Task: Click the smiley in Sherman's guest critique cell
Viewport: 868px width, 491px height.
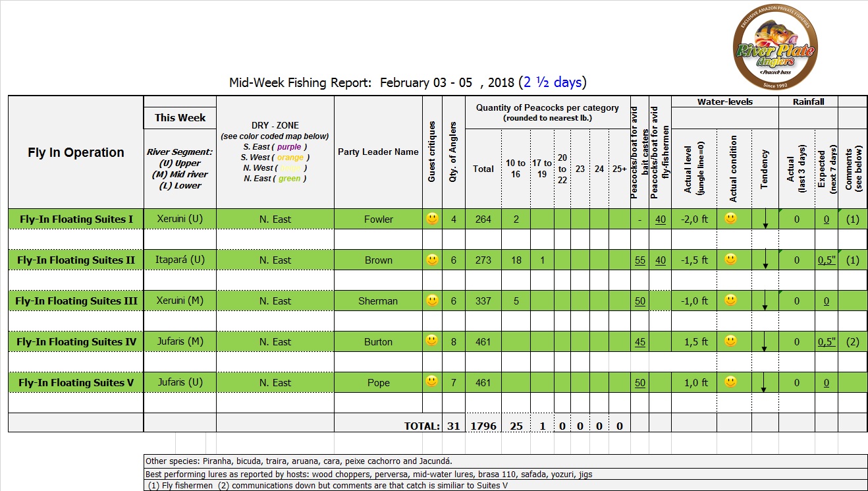Action: tap(432, 301)
